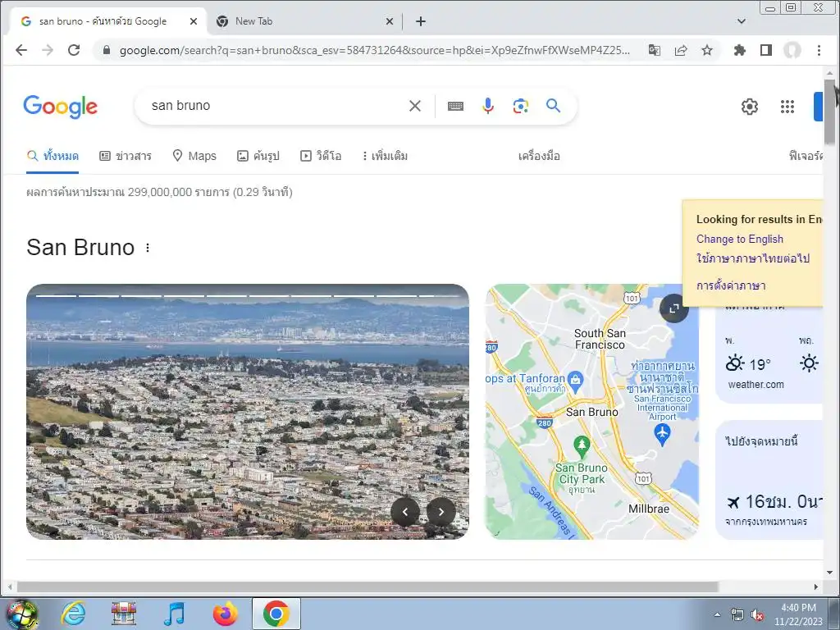Open the Chrome three-dot menu
Viewport: 840px width, 630px height.
coord(819,50)
